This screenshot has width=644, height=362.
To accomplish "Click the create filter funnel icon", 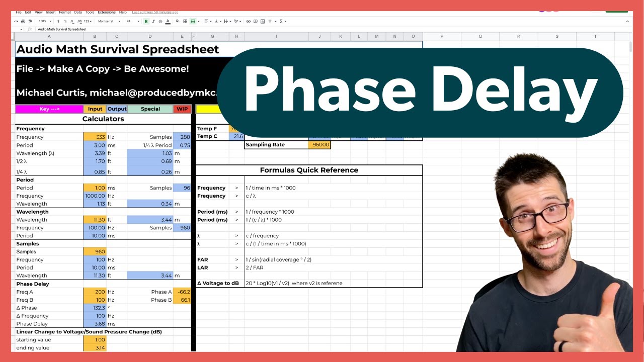I will [x=270, y=21].
